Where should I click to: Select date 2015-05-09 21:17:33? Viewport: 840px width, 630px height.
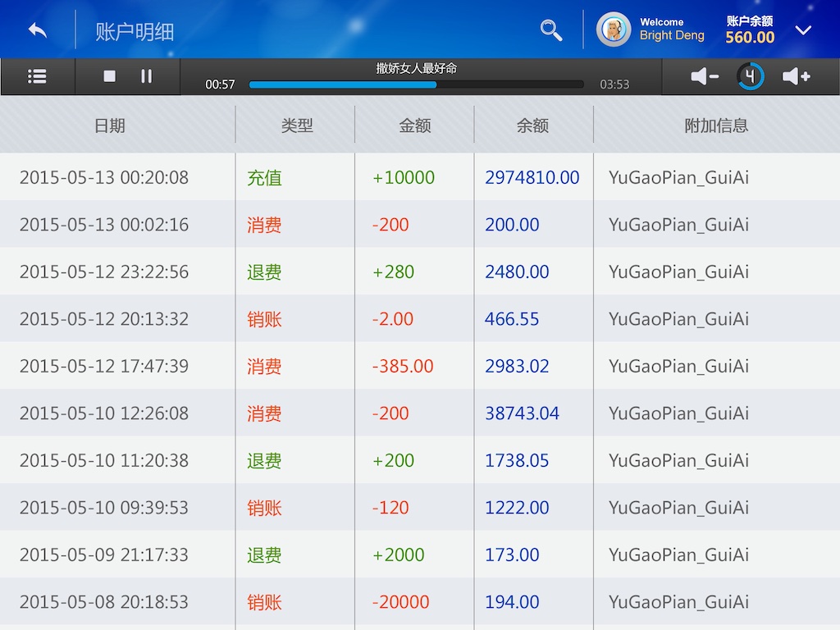coord(104,555)
